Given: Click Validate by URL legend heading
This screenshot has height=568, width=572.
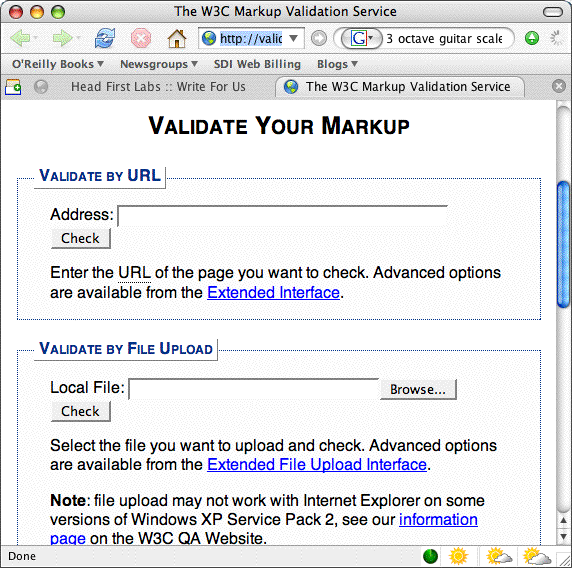Looking at the screenshot, I should click(100, 176).
